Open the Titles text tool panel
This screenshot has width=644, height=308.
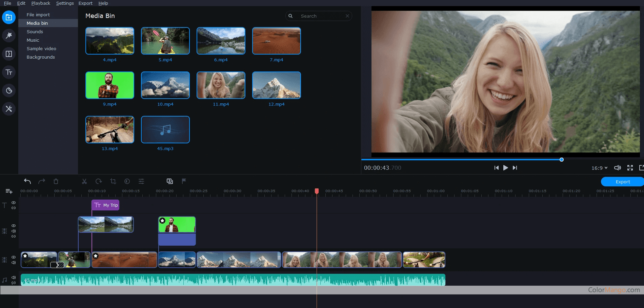(x=9, y=72)
